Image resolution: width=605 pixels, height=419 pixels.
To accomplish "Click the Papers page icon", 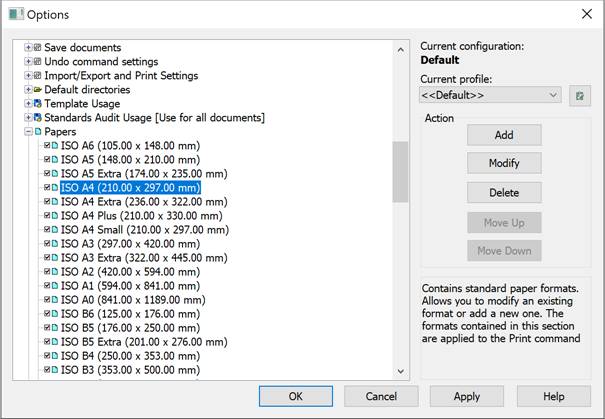I will (x=38, y=132).
